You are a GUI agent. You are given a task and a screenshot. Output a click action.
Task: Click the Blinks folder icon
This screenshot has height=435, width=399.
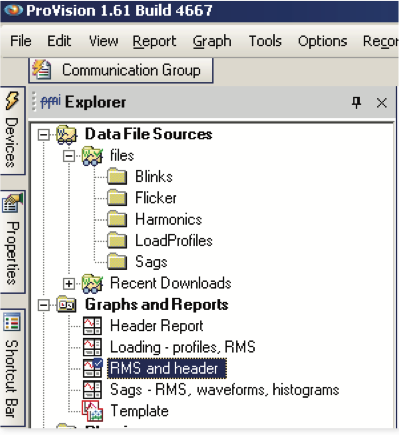click(117, 177)
